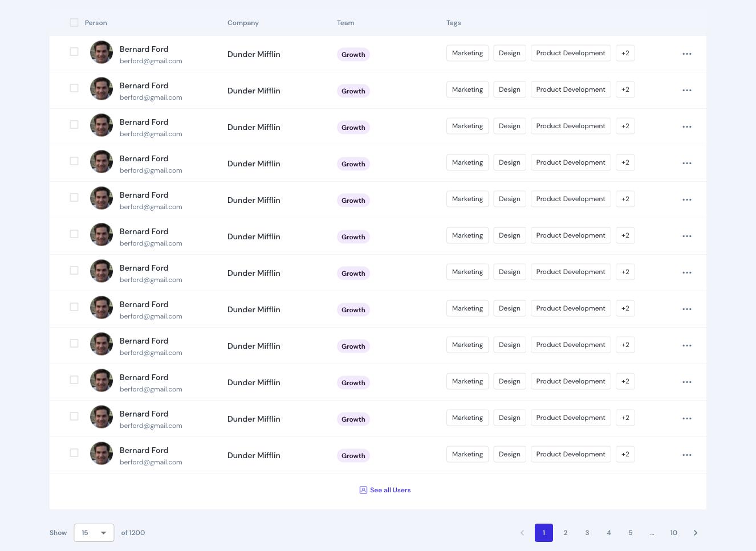Click the Person column header

point(96,23)
